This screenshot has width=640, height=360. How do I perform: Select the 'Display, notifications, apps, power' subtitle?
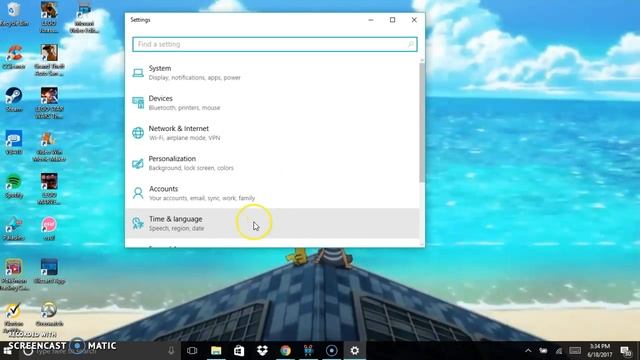pyautogui.click(x=194, y=78)
